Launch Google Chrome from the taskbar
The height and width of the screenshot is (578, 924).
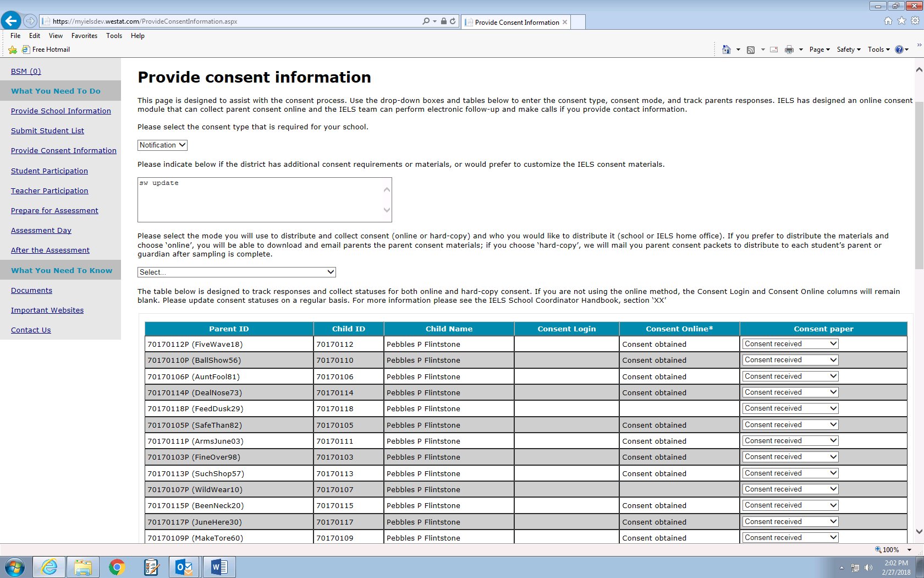(117, 567)
